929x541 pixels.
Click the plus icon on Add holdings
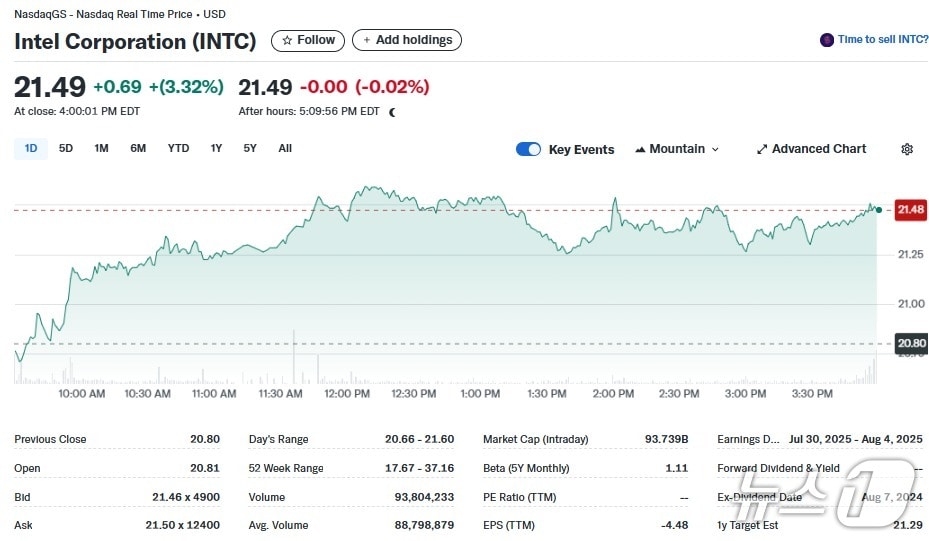click(367, 40)
